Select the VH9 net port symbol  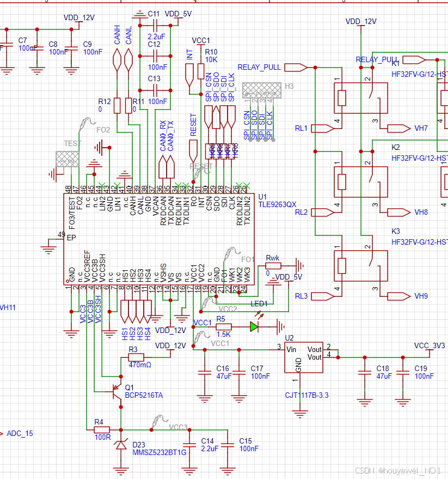399,296
